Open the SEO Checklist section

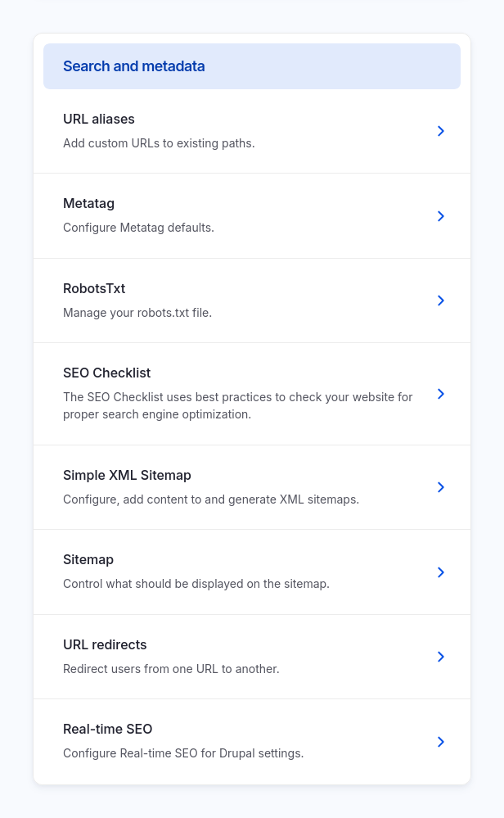pyautogui.click(x=106, y=373)
